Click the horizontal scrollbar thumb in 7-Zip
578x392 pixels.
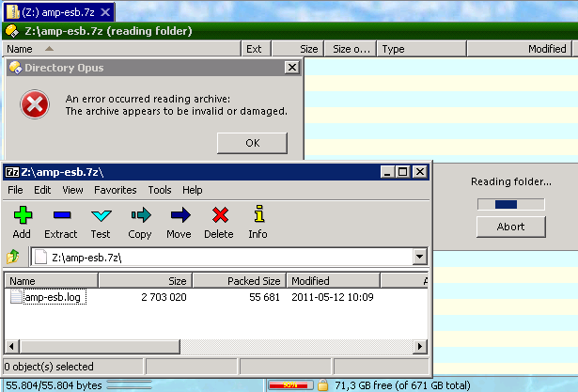tap(100, 347)
